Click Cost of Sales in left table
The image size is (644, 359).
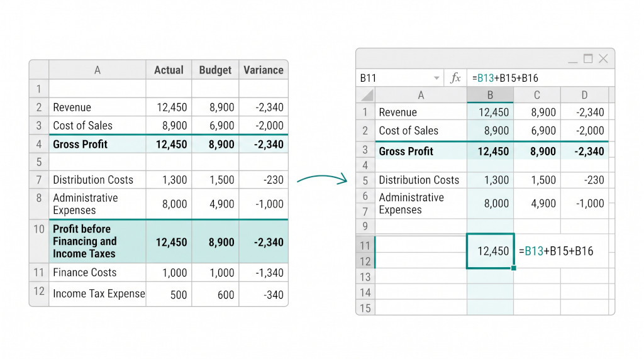pyautogui.click(x=82, y=125)
